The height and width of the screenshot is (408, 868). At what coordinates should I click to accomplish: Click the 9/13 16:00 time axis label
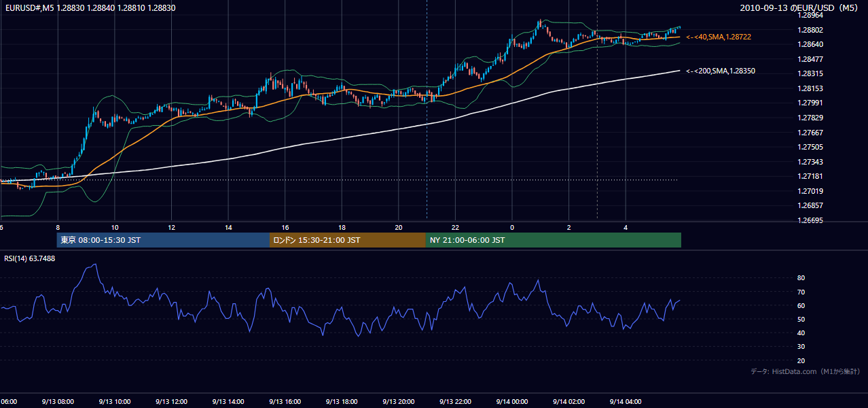tap(285, 402)
